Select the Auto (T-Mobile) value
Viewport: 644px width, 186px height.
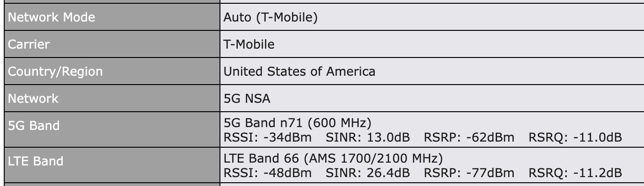271,18
